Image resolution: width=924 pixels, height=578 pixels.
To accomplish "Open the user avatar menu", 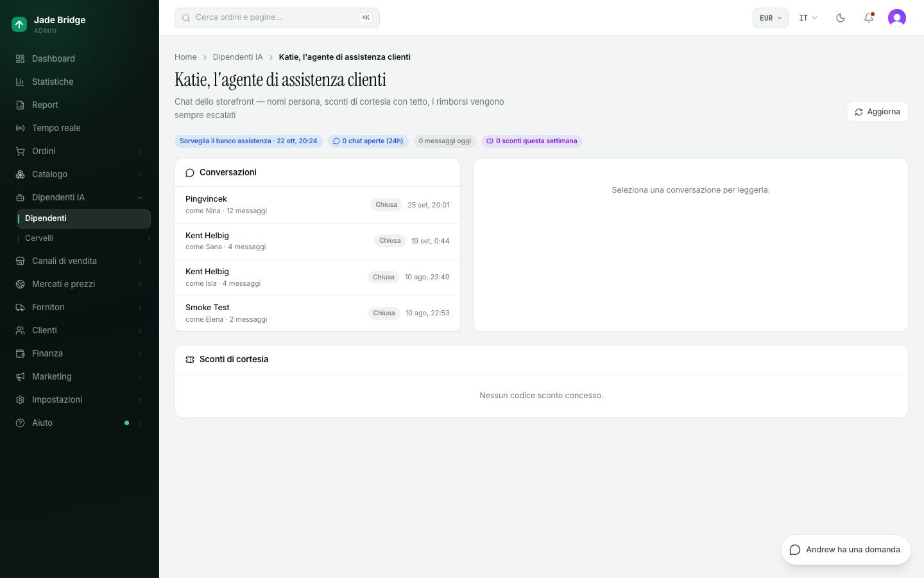I will (897, 18).
